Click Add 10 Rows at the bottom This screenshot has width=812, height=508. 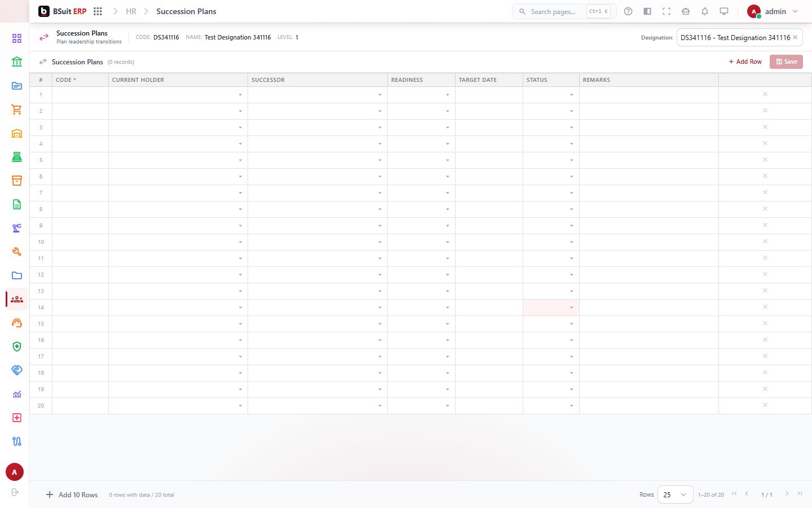72,495
